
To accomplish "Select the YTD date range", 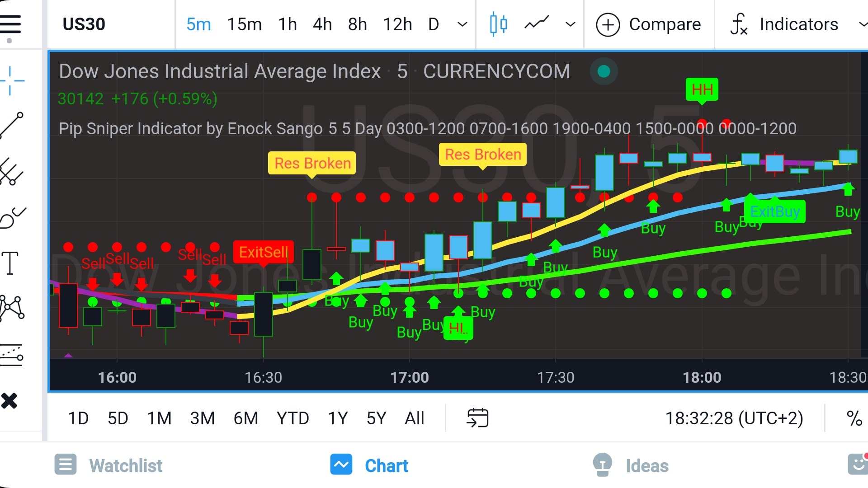I will coord(293,418).
